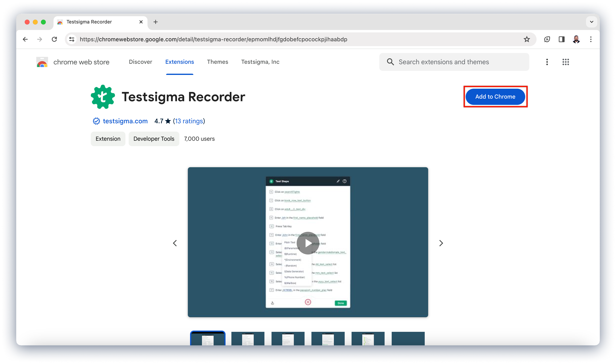Expand the Chrome Web Store apps grid icon
This screenshot has height=364, width=616.
click(x=565, y=62)
